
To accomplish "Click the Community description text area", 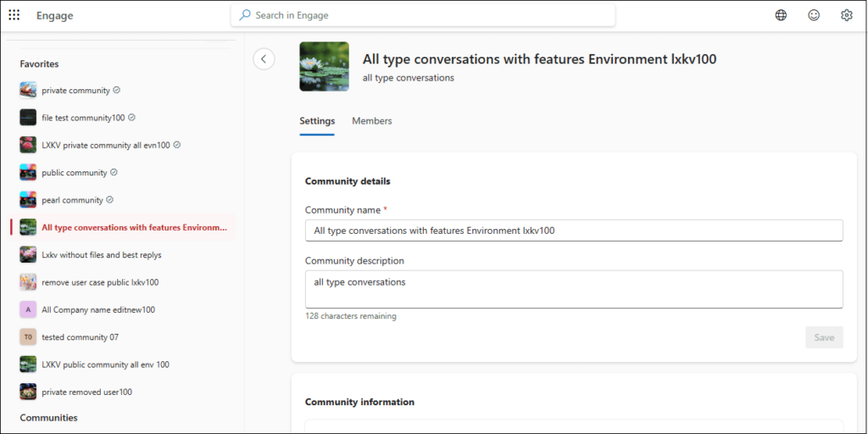I will [x=574, y=289].
